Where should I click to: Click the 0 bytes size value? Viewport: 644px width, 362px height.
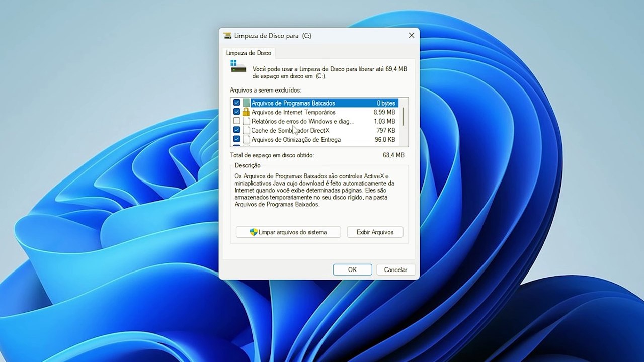click(x=386, y=103)
